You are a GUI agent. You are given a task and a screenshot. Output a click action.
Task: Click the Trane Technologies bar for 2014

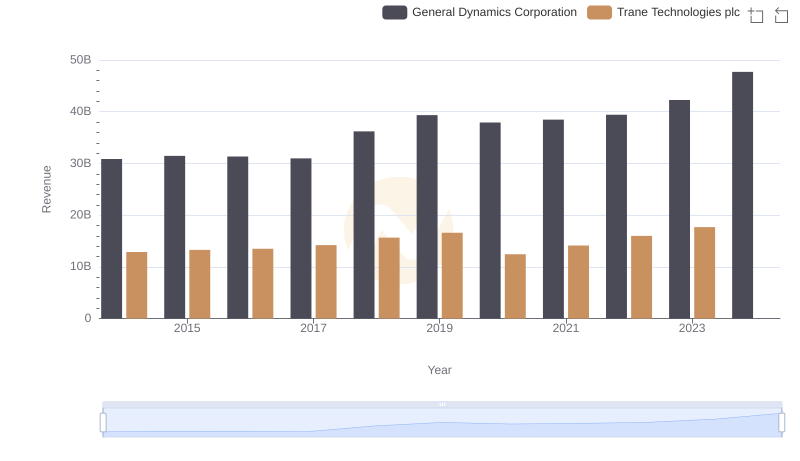[137, 285]
